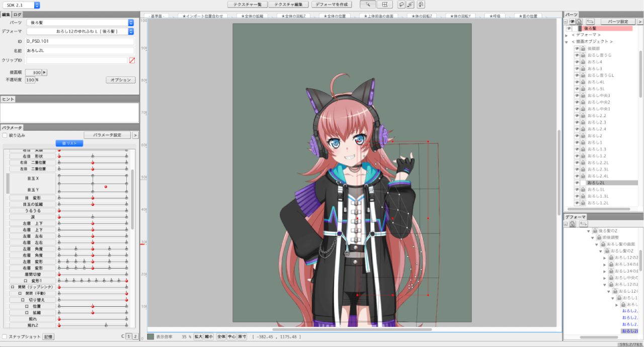This screenshot has height=347, width=644.
Task: Click the clear clip ID red slash icon
Action: pos(132,60)
